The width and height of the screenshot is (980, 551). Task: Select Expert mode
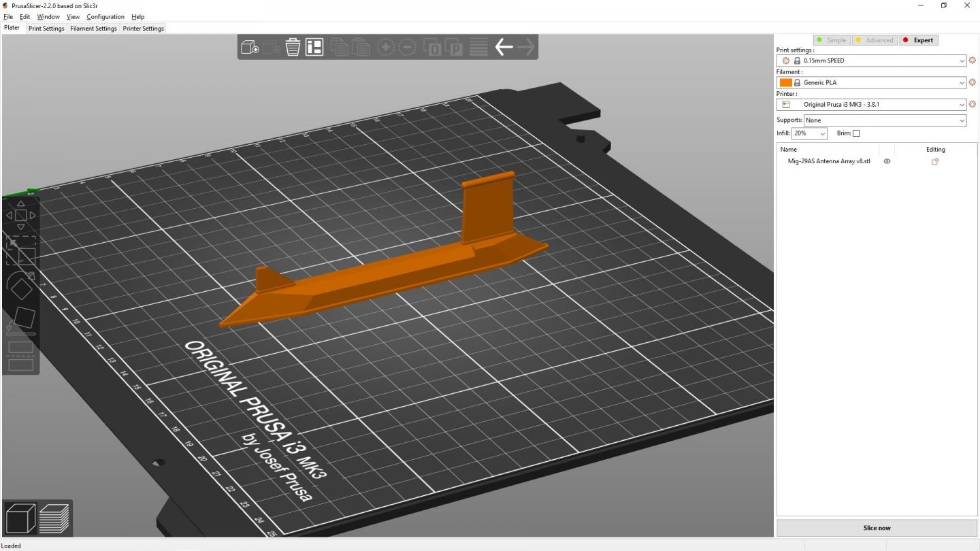(x=918, y=40)
